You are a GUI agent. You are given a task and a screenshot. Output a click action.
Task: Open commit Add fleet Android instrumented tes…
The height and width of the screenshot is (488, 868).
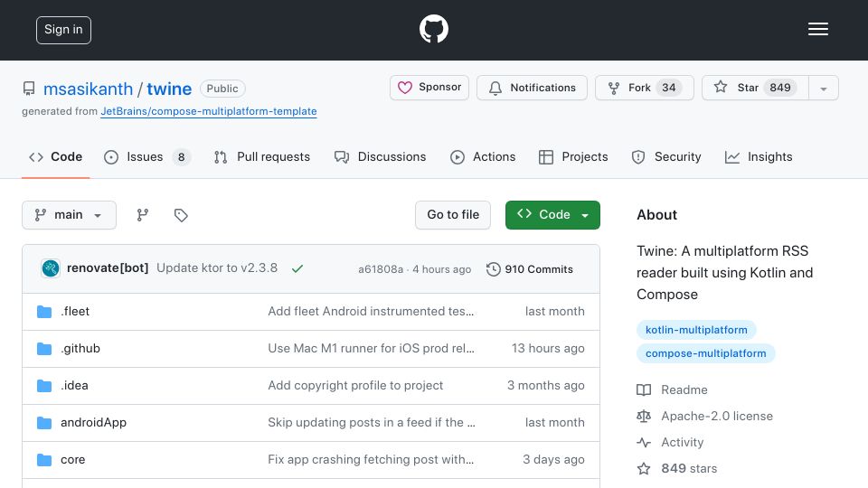[371, 312]
